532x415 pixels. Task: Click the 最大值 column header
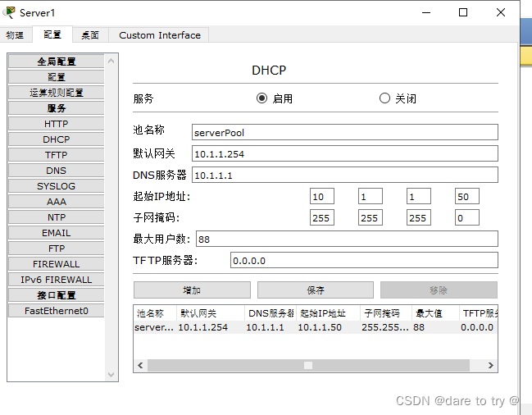coord(435,313)
